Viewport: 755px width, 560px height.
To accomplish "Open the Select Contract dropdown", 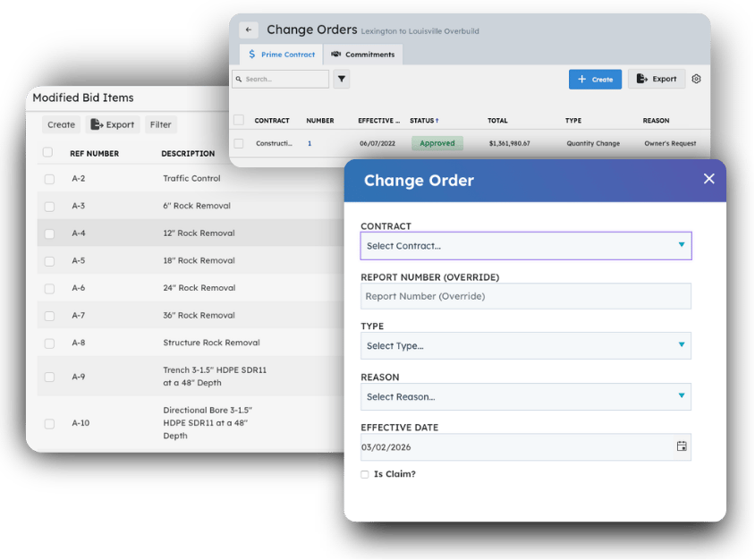I will 525,245.
